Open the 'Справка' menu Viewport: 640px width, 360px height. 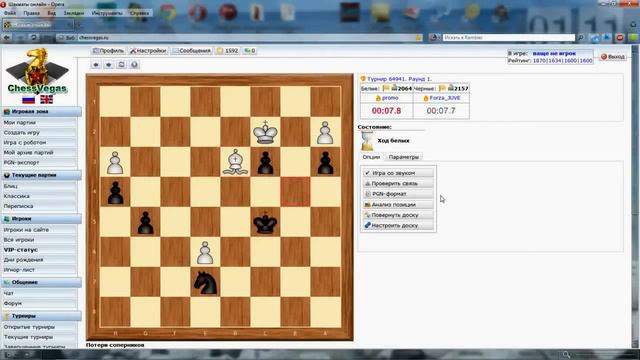pyautogui.click(x=140, y=13)
